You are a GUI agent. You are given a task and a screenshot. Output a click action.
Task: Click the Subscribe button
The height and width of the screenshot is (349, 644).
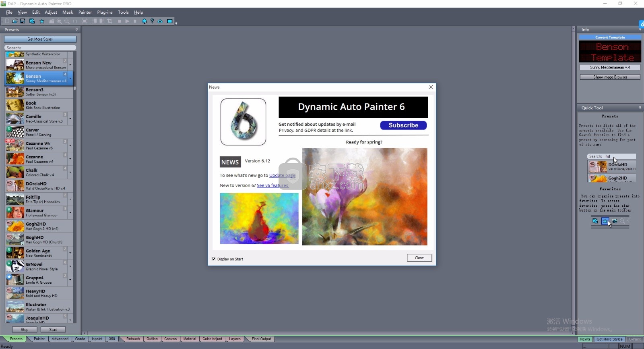click(x=403, y=125)
